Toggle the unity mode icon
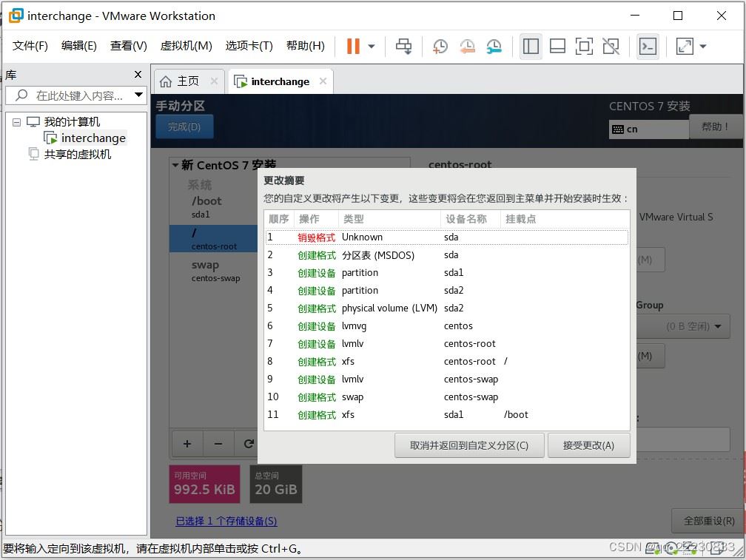Image resolution: width=746 pixels, height=560 pixels. (x=611, y=46)
